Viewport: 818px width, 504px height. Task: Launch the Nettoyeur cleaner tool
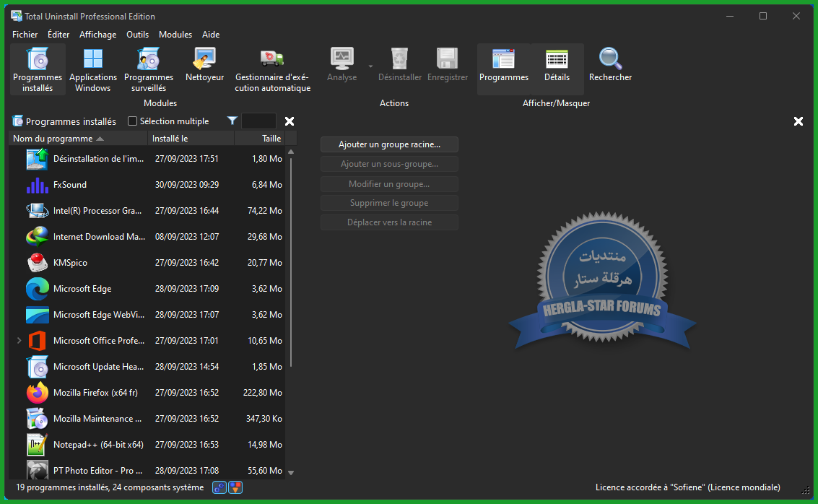204,64
